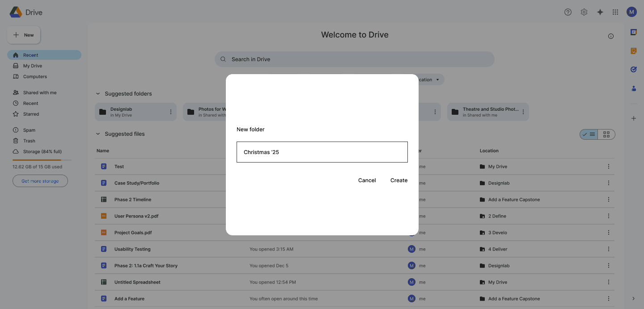
Task: Click Cancel in New folder dialog
Action: click(x=367, y=180)
